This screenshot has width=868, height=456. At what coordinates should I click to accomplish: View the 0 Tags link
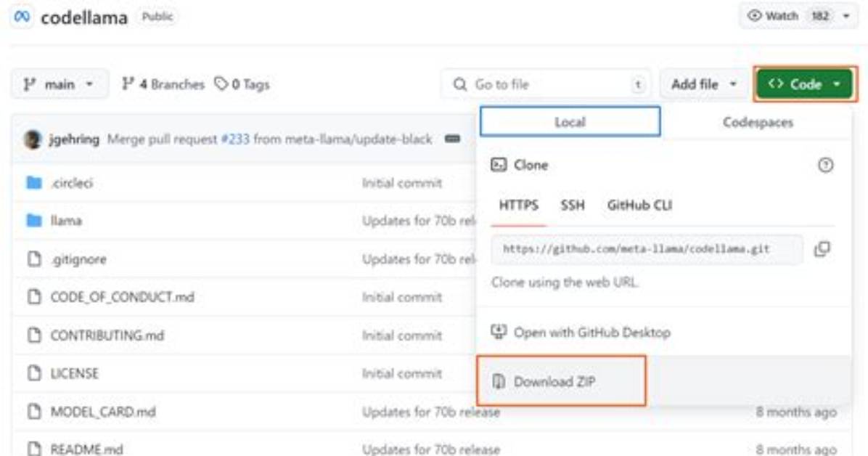(x=242, y=84)
